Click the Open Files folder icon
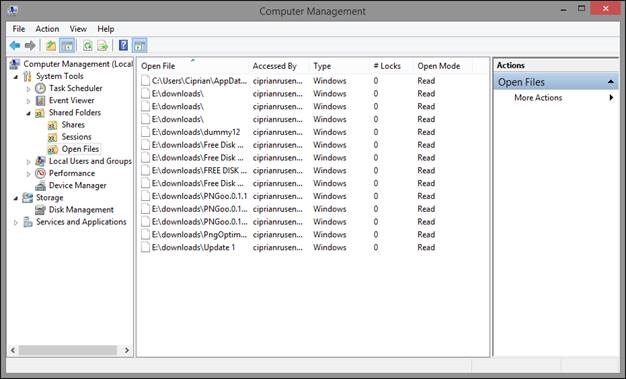The image size is (626, 379). click(53, 149)
